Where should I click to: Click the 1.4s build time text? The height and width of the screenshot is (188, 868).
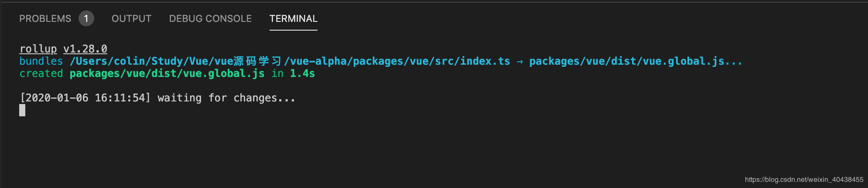302,73
